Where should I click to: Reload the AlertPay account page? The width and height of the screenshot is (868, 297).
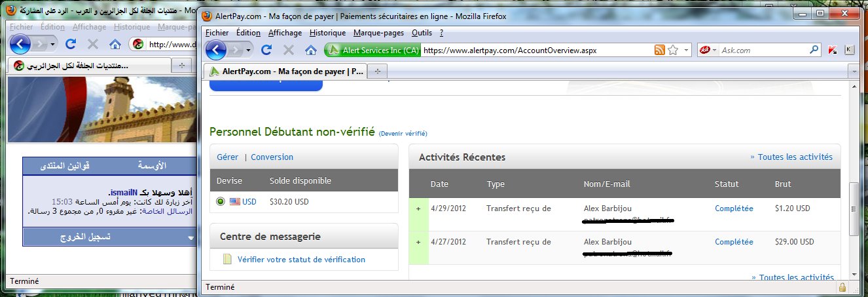coord(266,50)
